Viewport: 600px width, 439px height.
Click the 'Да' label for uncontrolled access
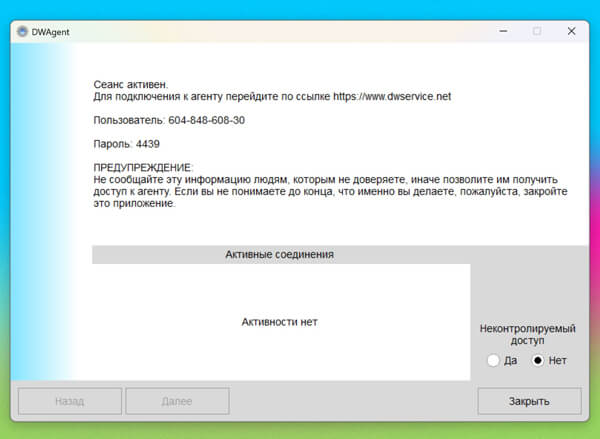[510, 360]
